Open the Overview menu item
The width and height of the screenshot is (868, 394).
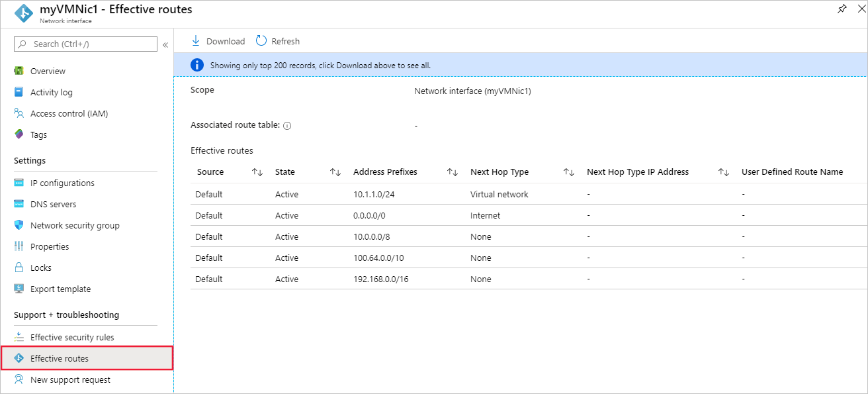point(48,71)
